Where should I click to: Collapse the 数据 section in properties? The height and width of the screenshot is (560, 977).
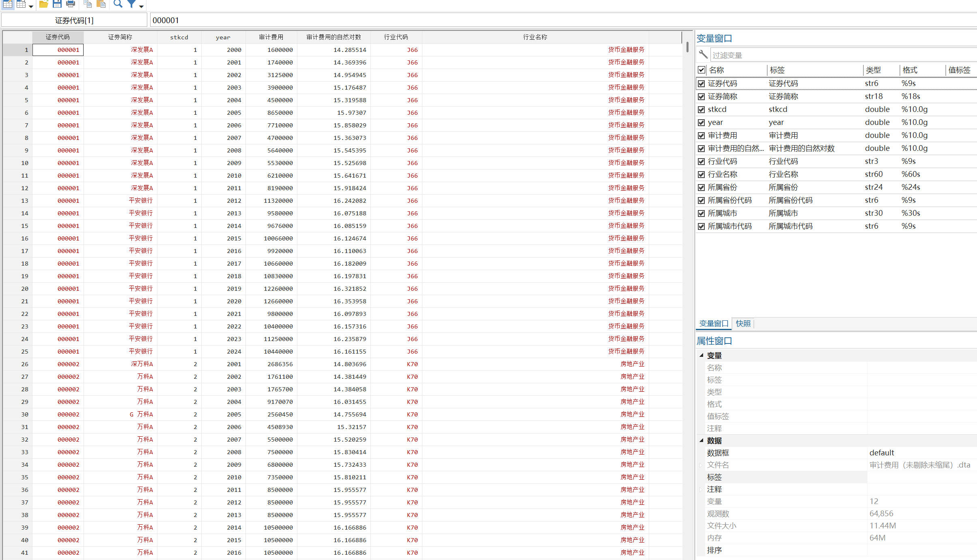(x=701, y=440)
